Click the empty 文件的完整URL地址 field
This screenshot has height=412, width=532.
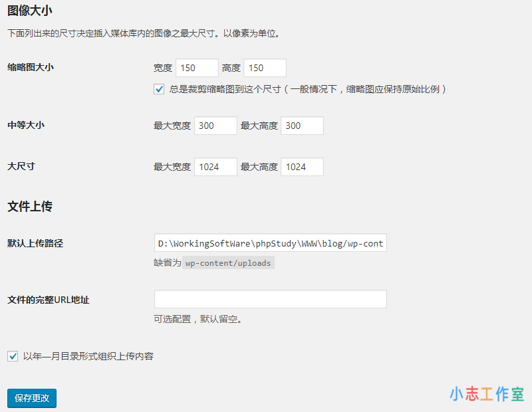tap(270, 299)
